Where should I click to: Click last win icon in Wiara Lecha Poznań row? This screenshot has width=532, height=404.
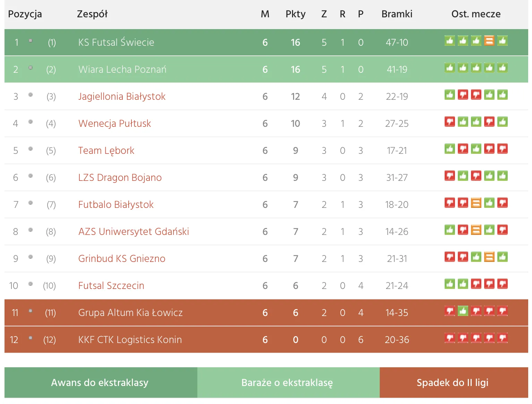tap(502, 68)
